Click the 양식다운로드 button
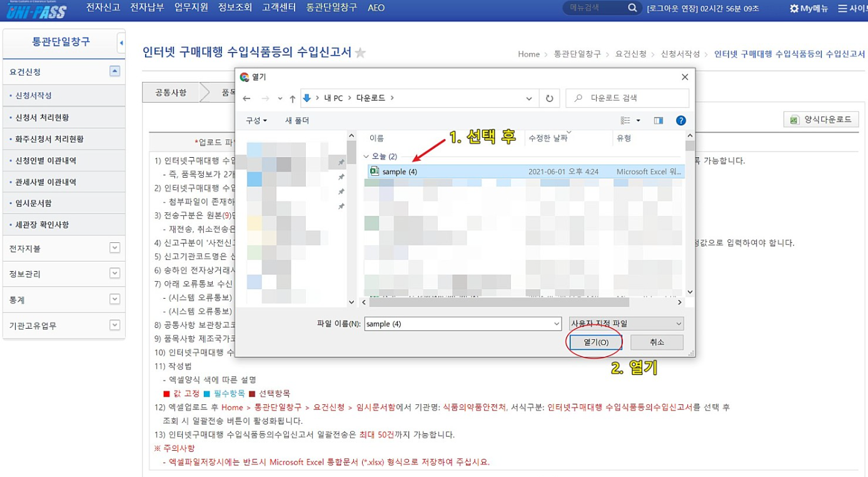 821,120
